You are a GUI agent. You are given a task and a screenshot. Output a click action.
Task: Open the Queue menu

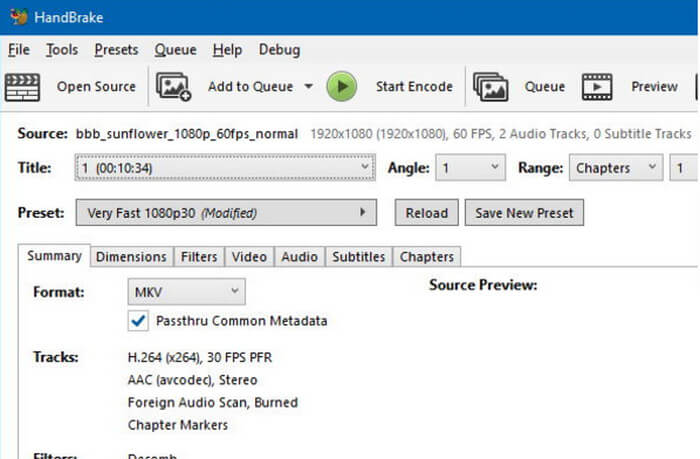[x=175, y=50]
